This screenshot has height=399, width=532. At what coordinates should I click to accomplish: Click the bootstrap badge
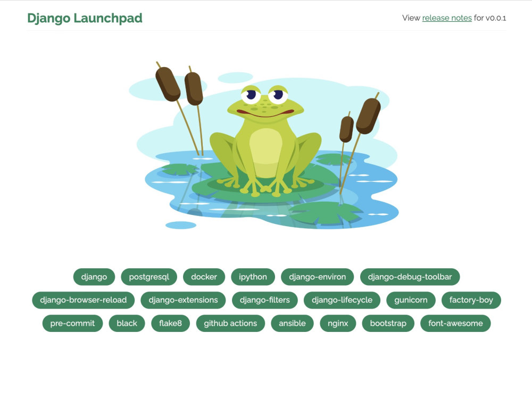pyautogui.click(x=388, y=323)
